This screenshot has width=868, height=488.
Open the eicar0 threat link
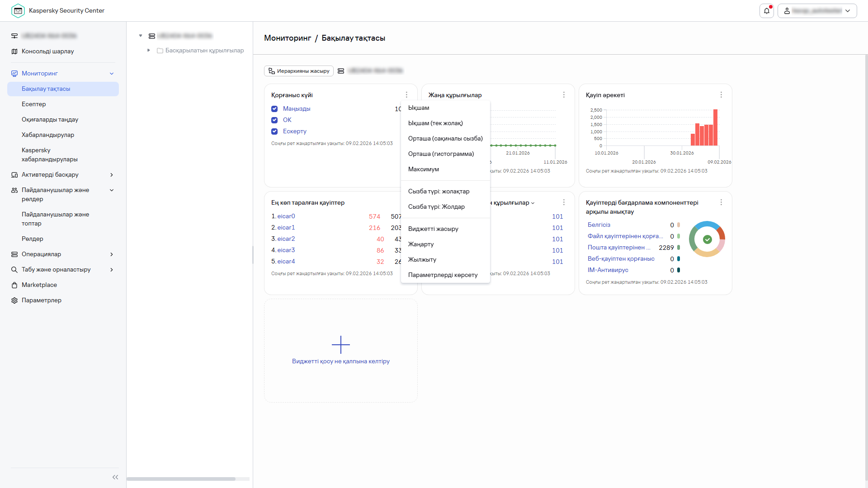pyautogui.click(x=286, y=216)
